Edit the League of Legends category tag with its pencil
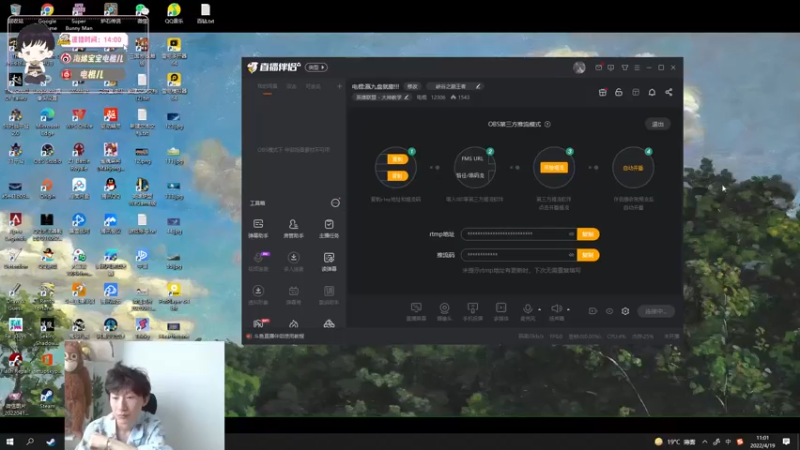 [407, 97]
